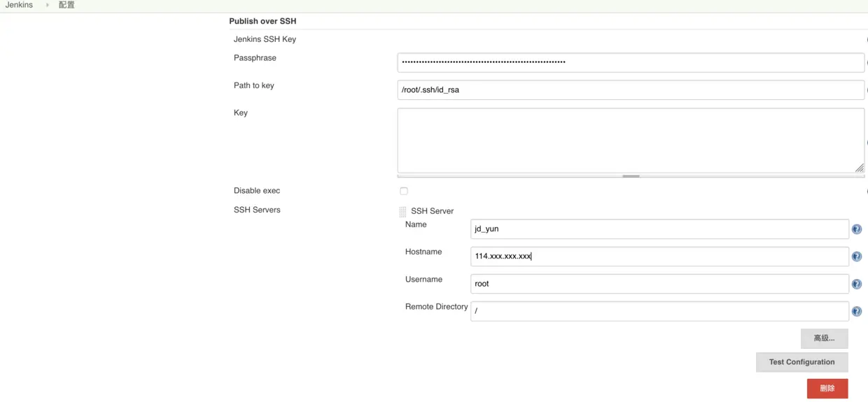Open help for Remote Directory field
Image resolution: width=868 pixels, height=402 pixels.
[856, 311]
